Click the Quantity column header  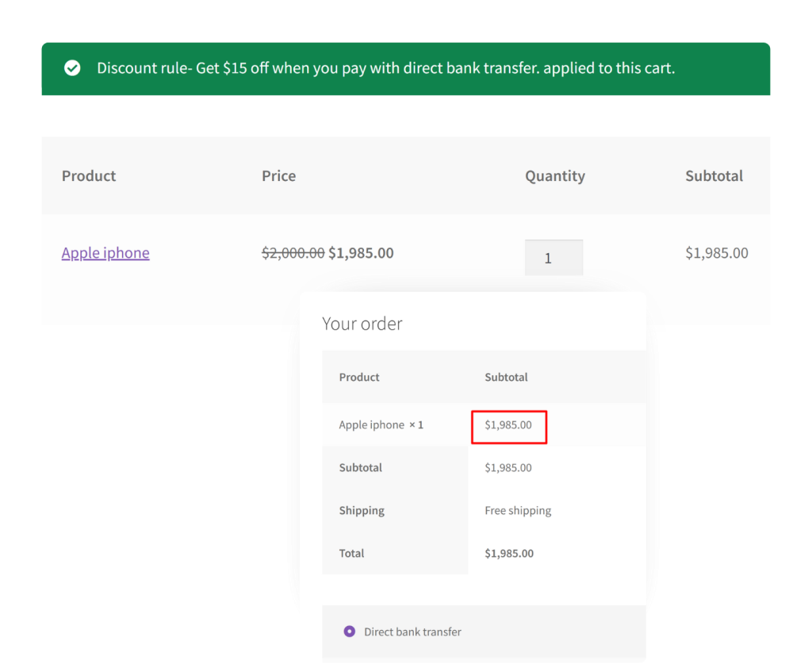pos(555,175)
